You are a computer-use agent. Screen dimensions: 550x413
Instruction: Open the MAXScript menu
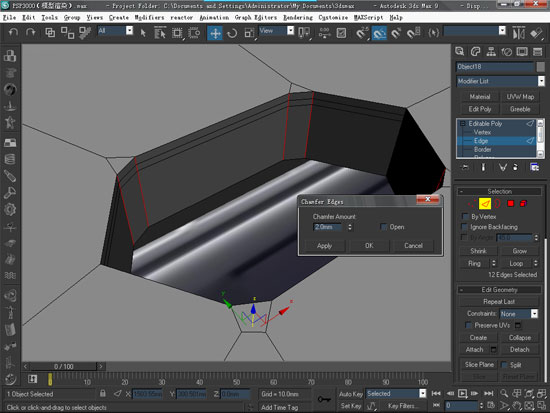368,18
